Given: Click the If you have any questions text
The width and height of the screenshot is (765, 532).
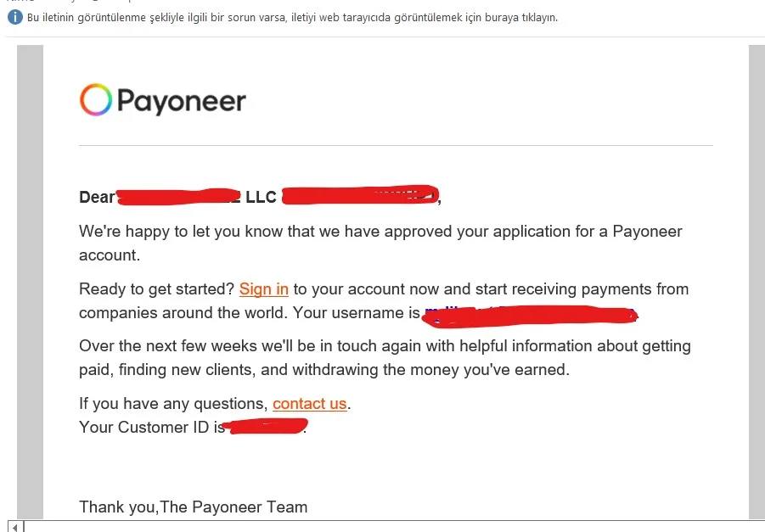Looking at the screenshot, I should pos(173,404).
